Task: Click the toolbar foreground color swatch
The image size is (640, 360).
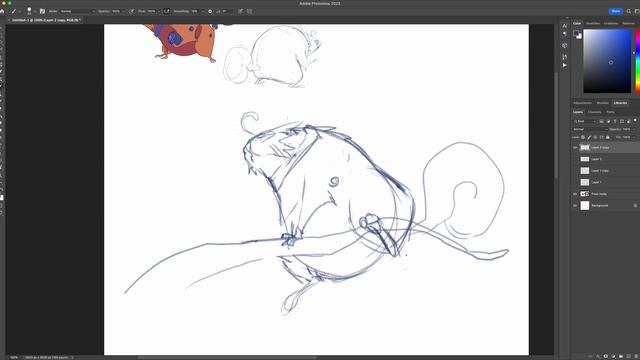Action: [2, 198]
